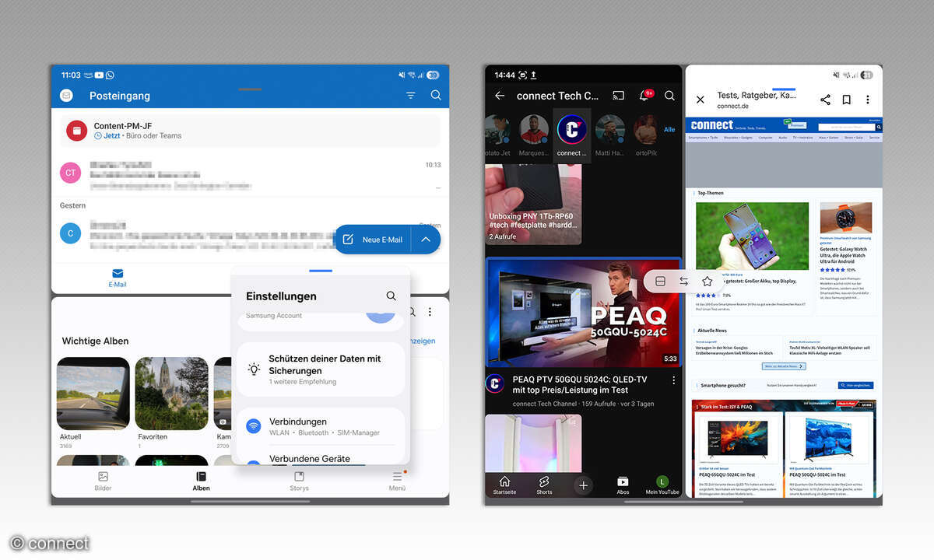Open the Mein YouTube profile tab

tap(662, 485)
